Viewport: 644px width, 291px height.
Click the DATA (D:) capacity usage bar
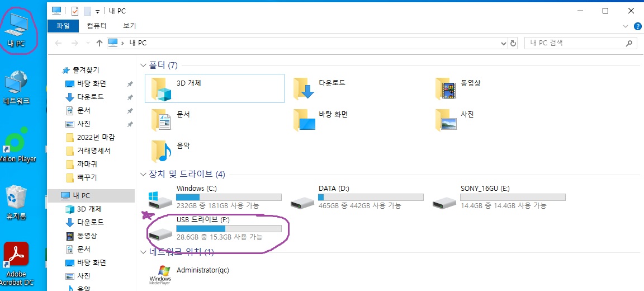pos(371,198)
